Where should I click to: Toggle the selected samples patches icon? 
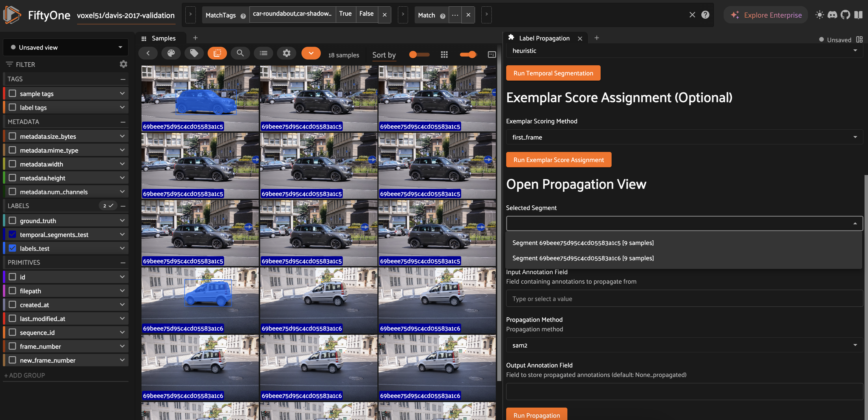point(217,53)
